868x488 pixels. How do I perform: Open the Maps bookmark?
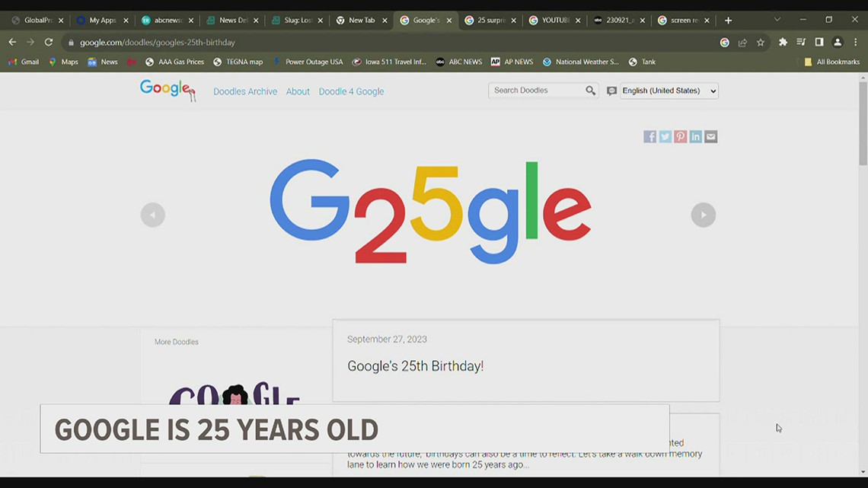[63, 62]
